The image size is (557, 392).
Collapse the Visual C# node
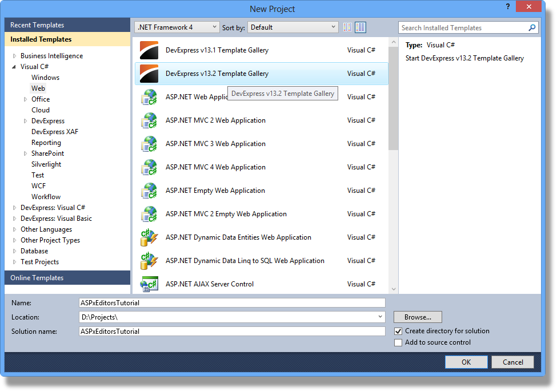point(14,67)
